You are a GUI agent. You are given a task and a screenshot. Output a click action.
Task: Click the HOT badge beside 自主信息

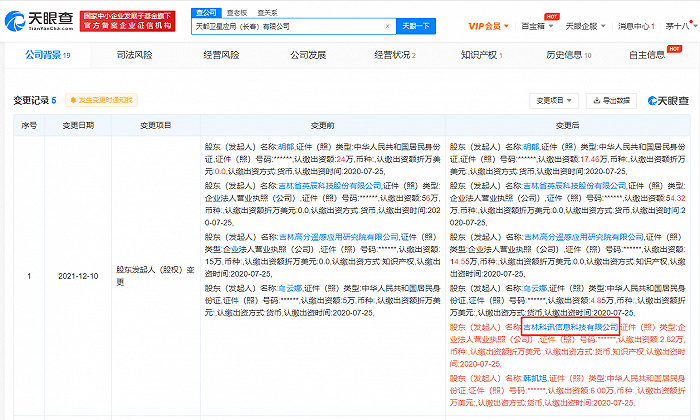[674, 49]
